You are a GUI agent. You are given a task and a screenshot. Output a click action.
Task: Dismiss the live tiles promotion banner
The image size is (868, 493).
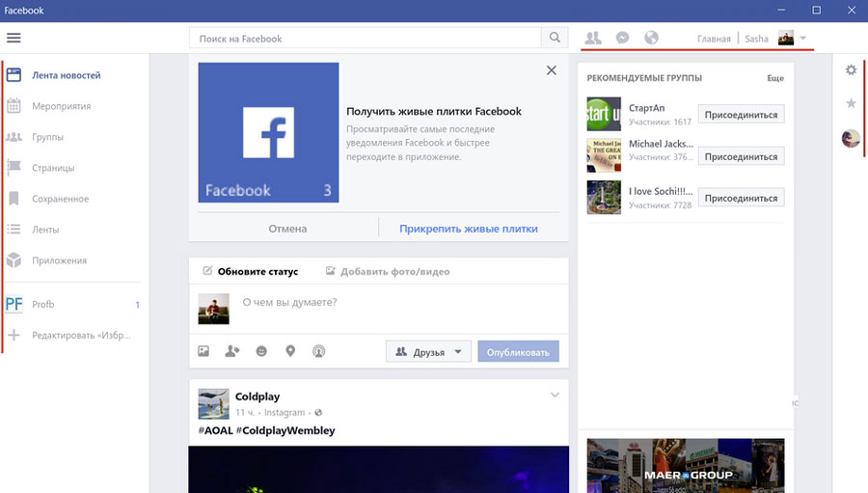pyautogui.click(x=551, y=70)
